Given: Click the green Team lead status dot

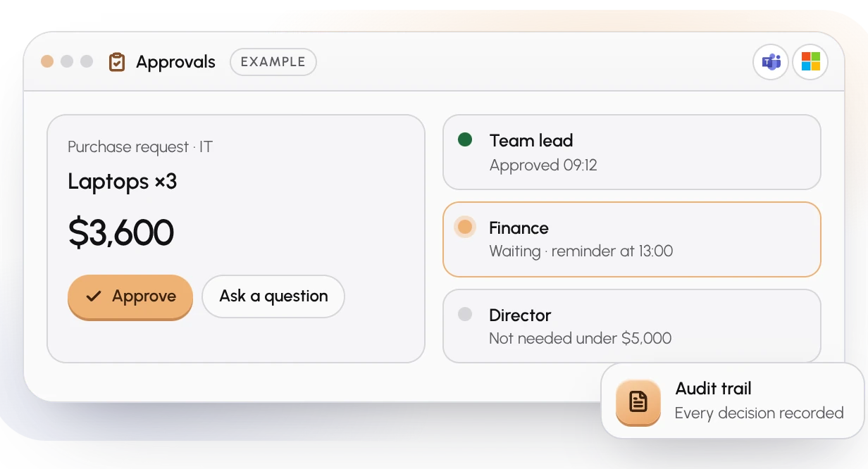Looking at the screenshot, I should coord(465,139).
